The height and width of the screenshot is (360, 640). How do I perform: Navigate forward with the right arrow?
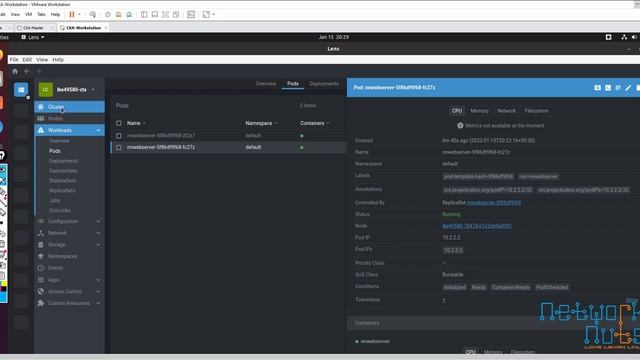[x=39, y=71]
